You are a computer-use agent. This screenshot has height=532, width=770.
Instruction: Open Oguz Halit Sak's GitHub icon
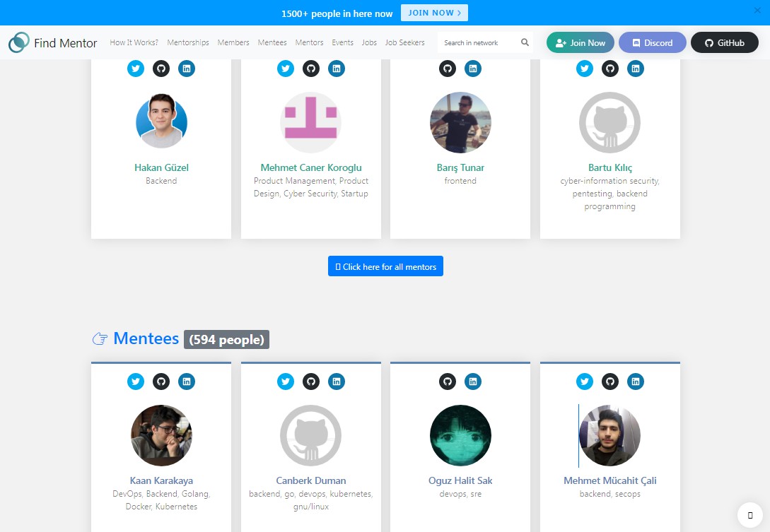[x=448, y=382]
